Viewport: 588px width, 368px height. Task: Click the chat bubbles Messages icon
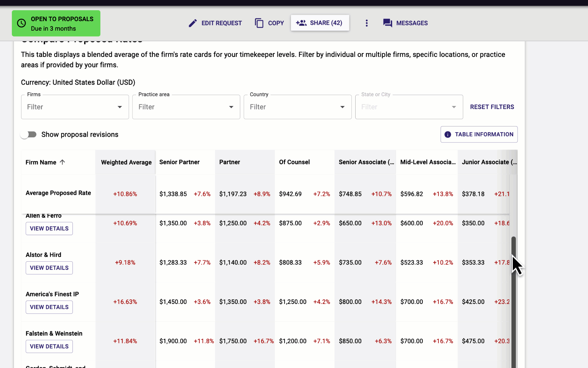coord(388,23)
